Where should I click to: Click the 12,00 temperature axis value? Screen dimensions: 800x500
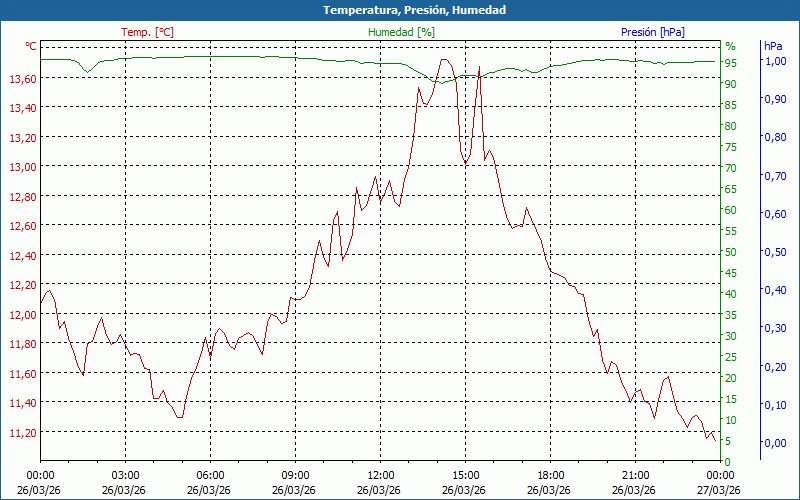click(22, 314)
